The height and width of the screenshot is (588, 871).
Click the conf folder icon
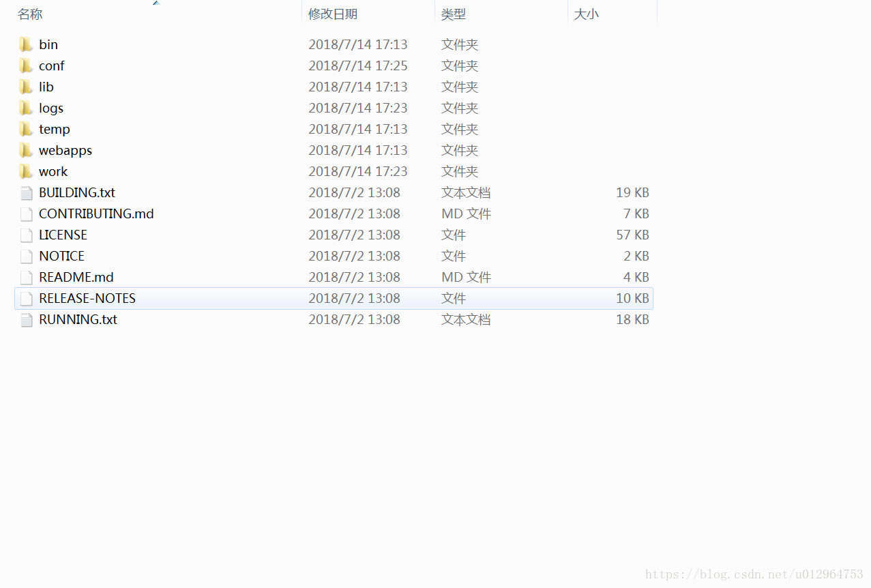pos(26,65)
